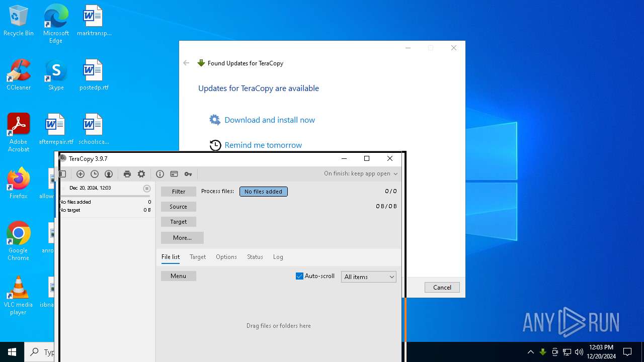Screen dimensions: 644x362
Task: Click the gear icon beside Download and install now
Action: (x=215, y=120)
